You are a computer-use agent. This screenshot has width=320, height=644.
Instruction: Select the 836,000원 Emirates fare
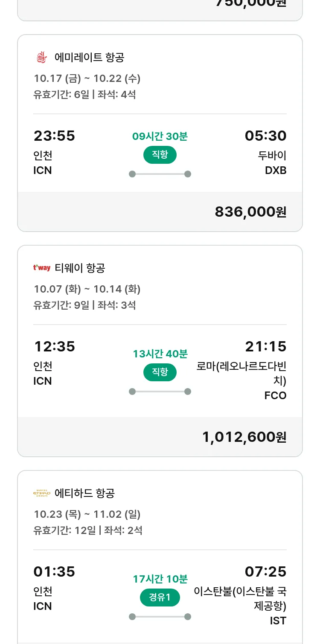click(250, 212)
